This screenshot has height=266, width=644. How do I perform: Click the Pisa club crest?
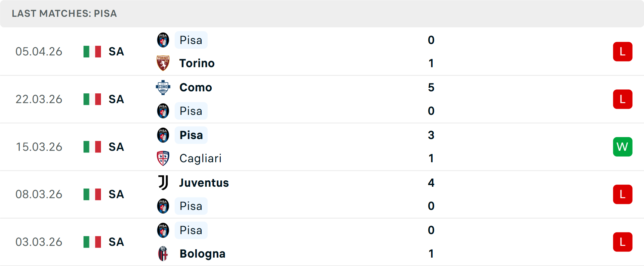coord(163,40)
